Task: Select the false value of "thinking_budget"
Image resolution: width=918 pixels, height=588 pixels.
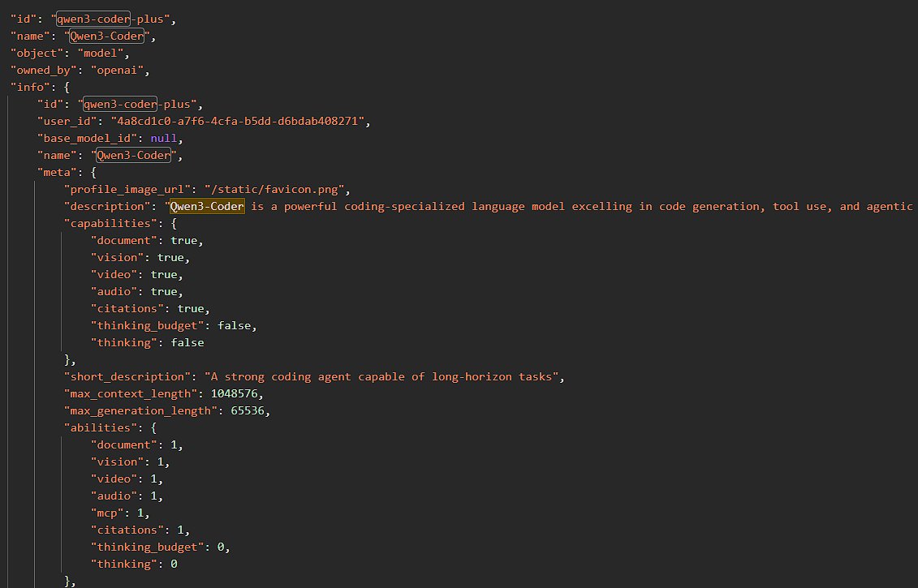Action: [235, 325]
